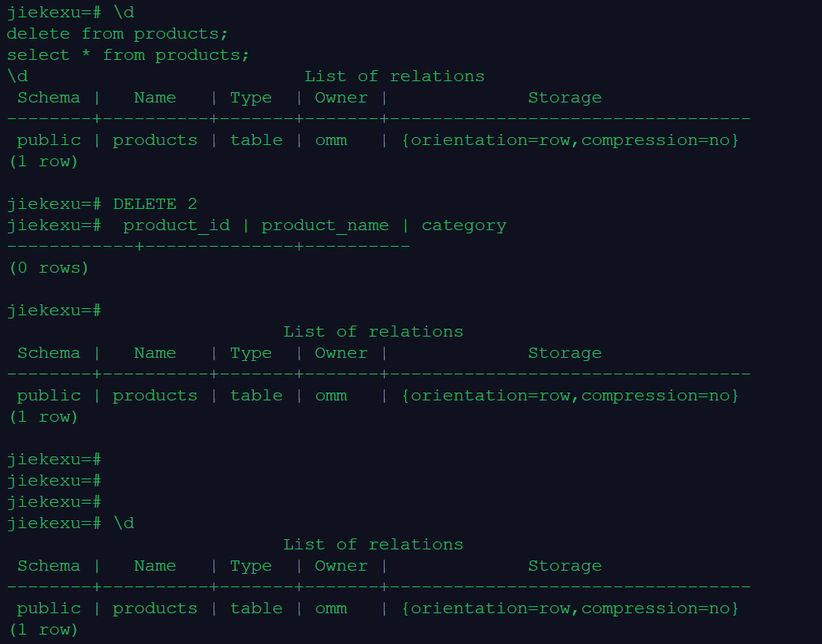Click the final '(1 row)' text
The height and width of the screenshot is (644, 822).
[x=43, y=630]
